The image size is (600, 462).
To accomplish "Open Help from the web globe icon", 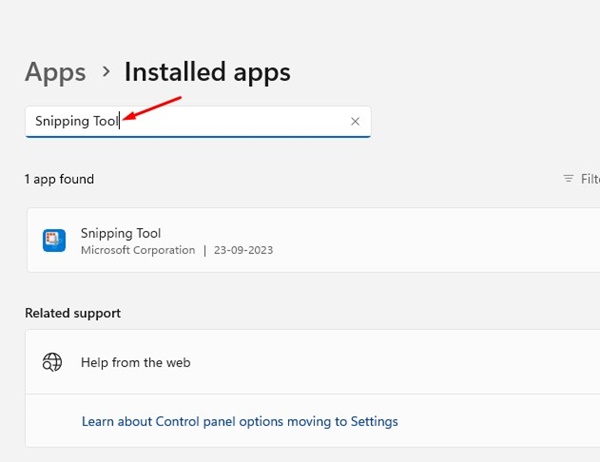I will 52,362.
